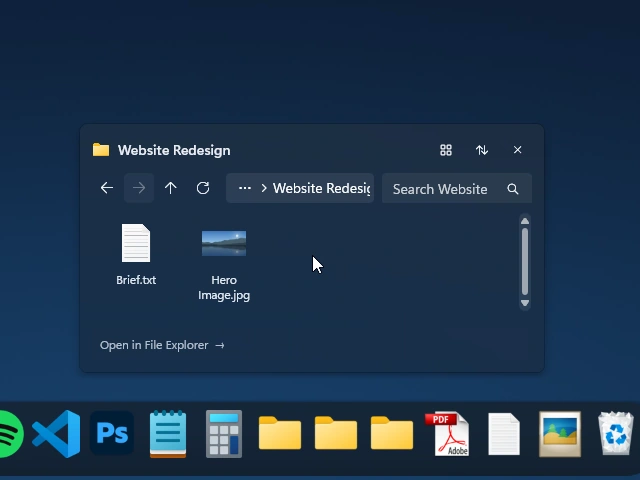The image size is (640, 480).
Task: Open Photoshop from the taskbar
Action: [112, 433]
